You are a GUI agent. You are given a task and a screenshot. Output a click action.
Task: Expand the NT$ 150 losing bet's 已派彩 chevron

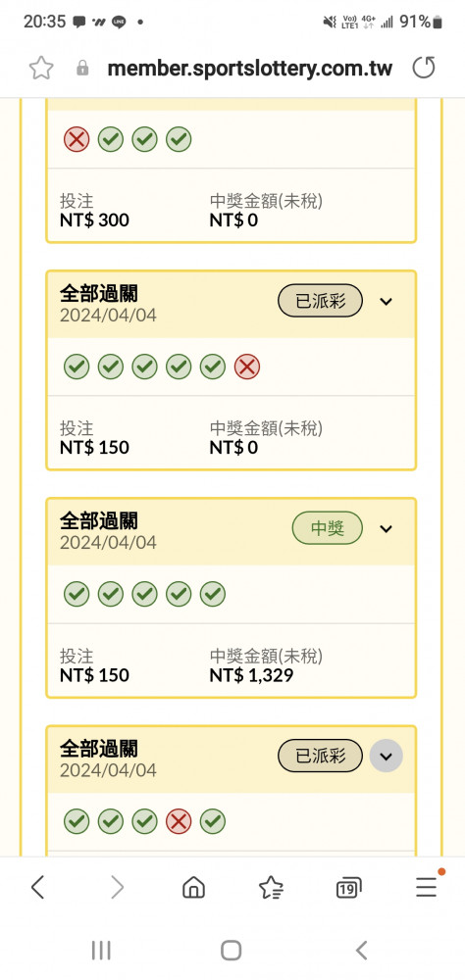387,302
